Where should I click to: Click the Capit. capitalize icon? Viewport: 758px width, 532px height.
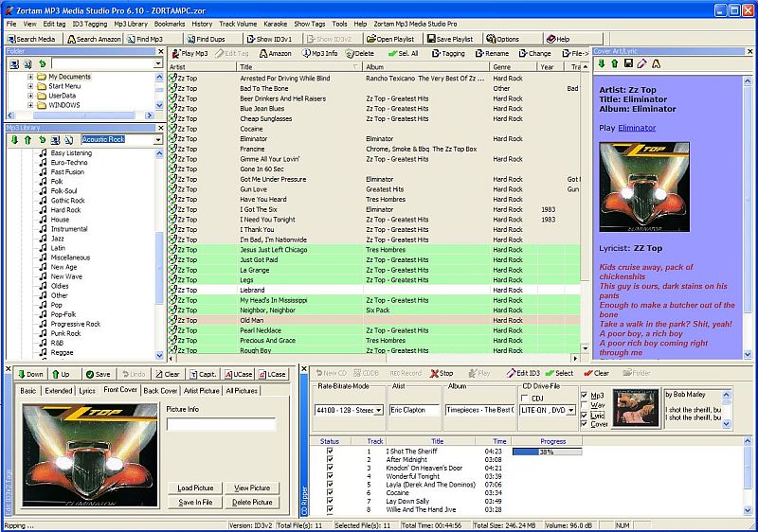203,374
